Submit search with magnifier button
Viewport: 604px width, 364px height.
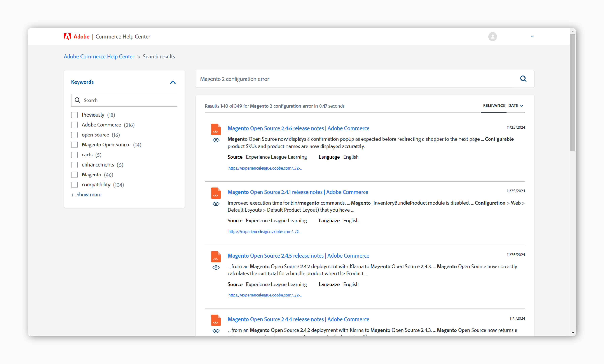click(x=523, y=79)
